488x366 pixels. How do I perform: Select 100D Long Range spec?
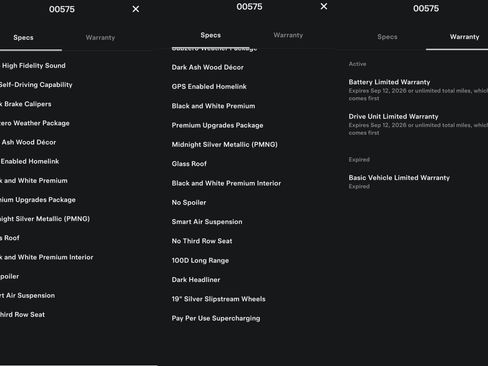(x=200, y=260)
